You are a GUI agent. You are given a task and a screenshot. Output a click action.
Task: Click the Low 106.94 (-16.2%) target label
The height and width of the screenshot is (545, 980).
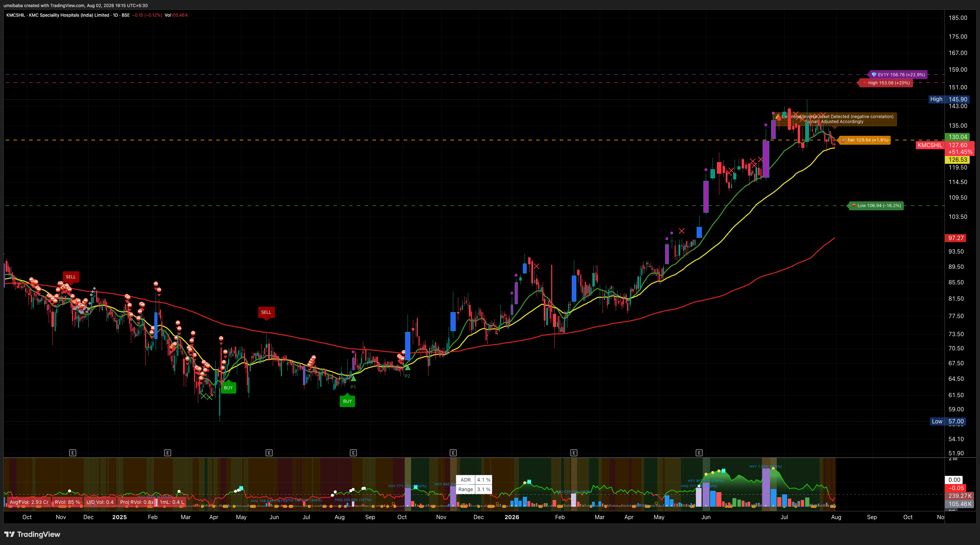pyautogui.click(x=876, y=206)
